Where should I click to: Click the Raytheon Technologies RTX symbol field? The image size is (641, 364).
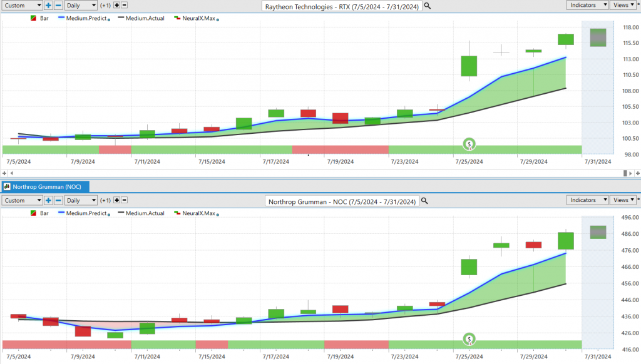point(341,6)
